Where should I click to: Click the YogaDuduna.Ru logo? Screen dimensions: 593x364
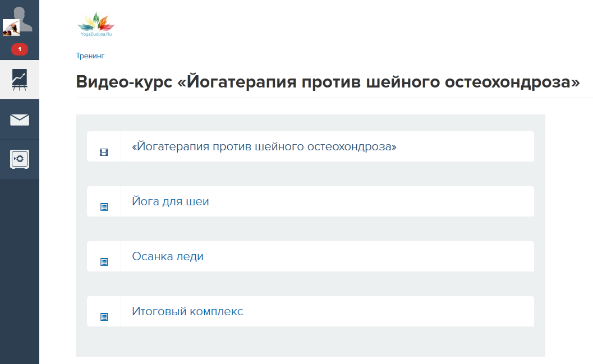pos(96,25)
